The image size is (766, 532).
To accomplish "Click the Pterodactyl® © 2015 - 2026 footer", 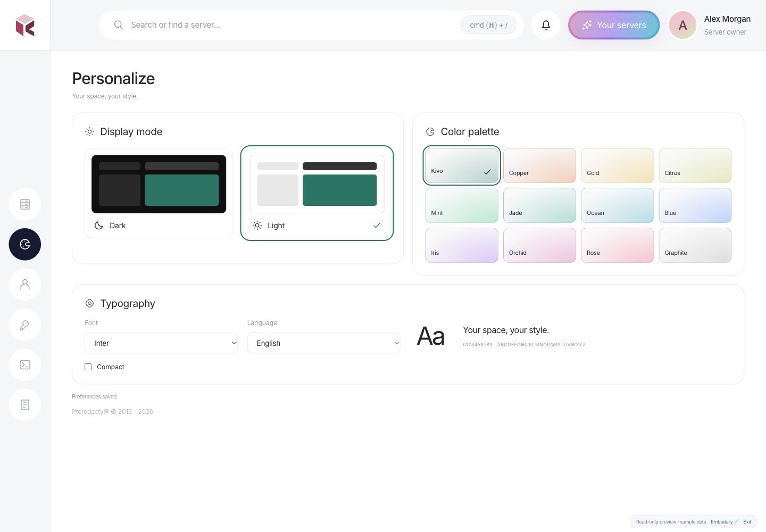I will pyautogui.click(x=112, y=412).
